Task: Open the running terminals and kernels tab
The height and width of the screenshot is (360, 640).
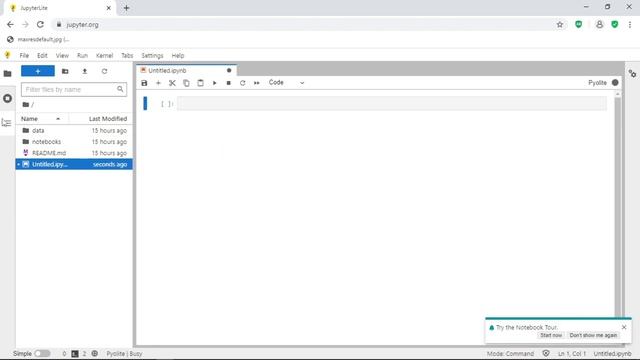Action: (7, 98)
